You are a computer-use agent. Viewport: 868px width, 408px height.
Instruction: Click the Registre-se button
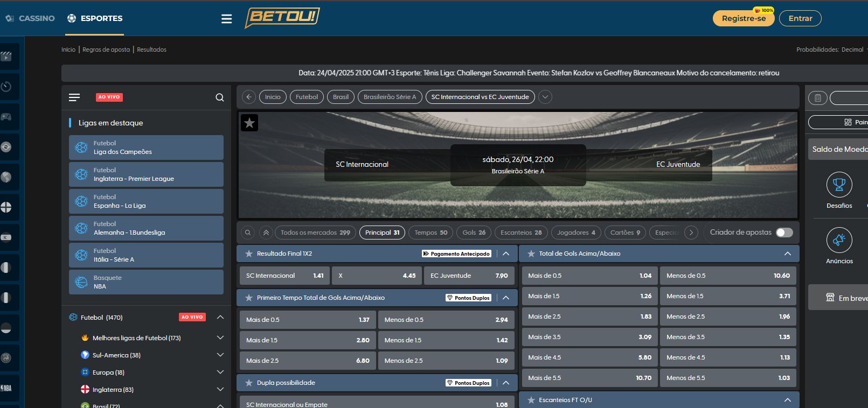pyautogui.click(x=744, y=18)
